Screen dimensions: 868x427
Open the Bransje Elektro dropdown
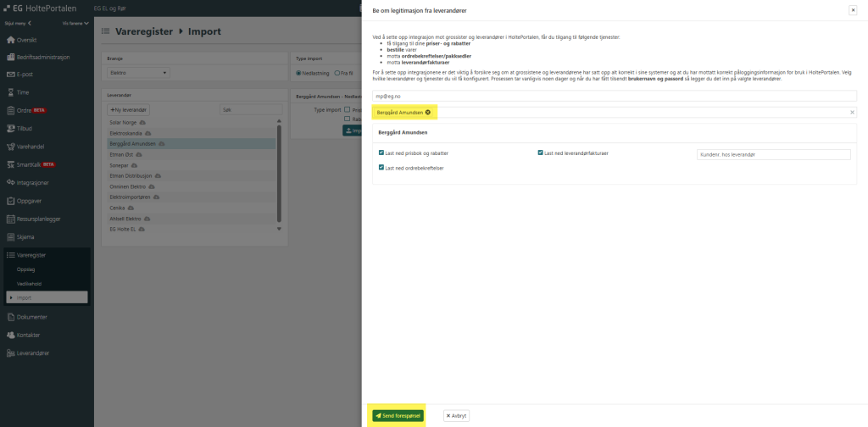coord(139,73)
